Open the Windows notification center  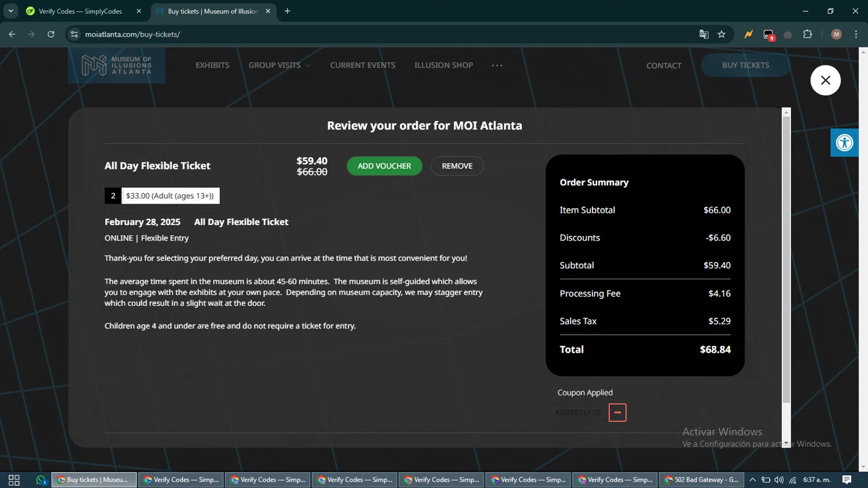click(x=847, y=480)
